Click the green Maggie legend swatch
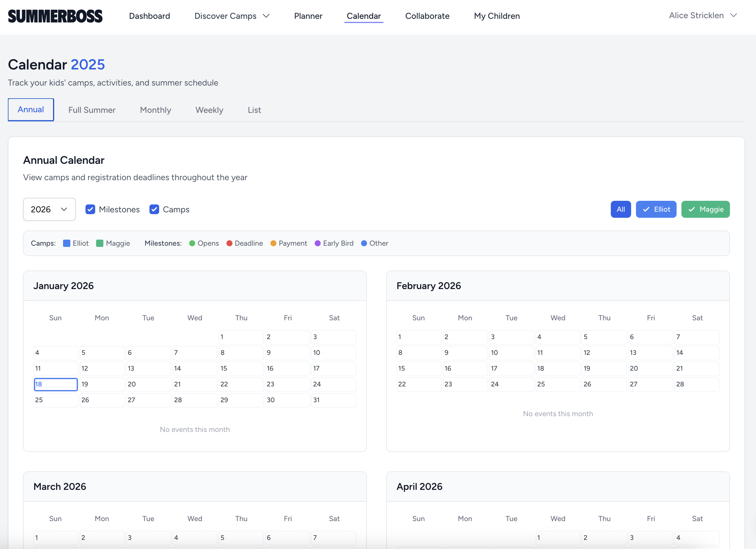The width and height of the screenshot is (756, 549). point(100,243)
